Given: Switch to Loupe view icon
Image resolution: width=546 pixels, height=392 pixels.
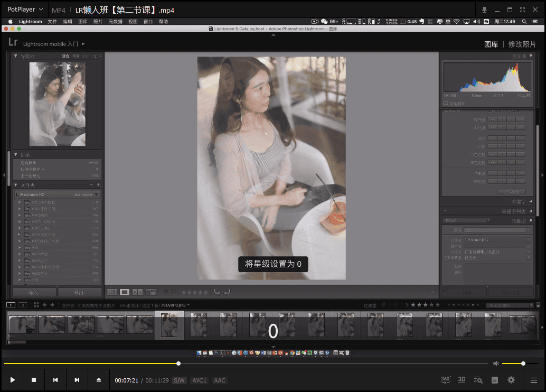Looking at the screenshot, I should [125, 292].
